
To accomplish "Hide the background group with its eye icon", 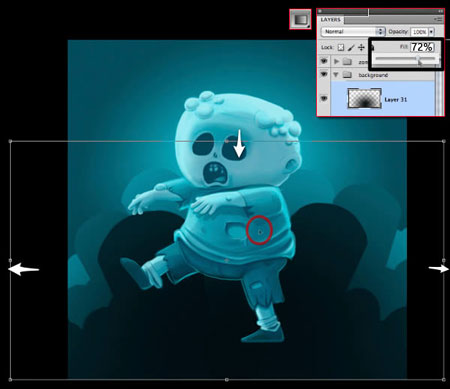I will point(323,74).
